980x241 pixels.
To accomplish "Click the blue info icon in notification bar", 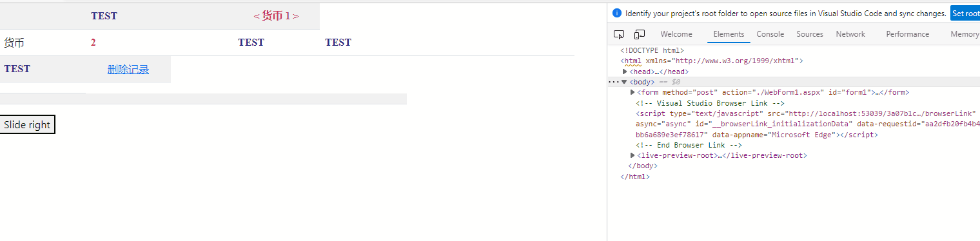I will [617, 13].
